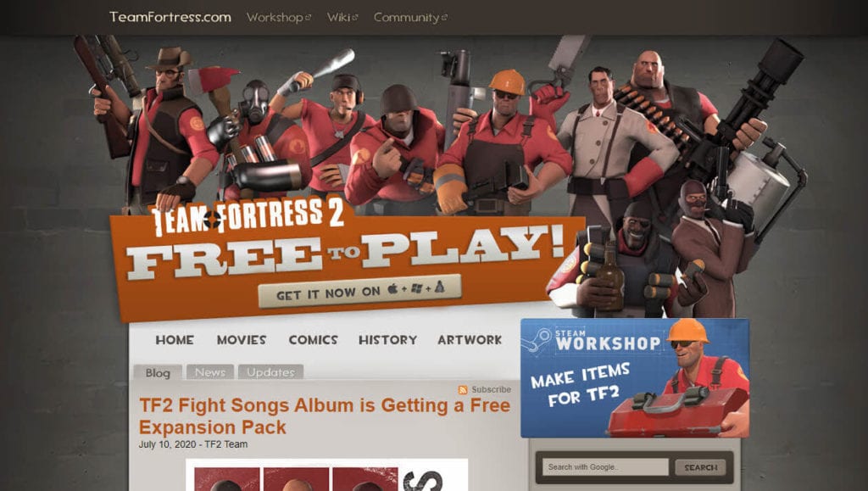Open the Movies navigation item
This screenshot has height=491, width=868.
pyautogui.click(x=242, y=340)
